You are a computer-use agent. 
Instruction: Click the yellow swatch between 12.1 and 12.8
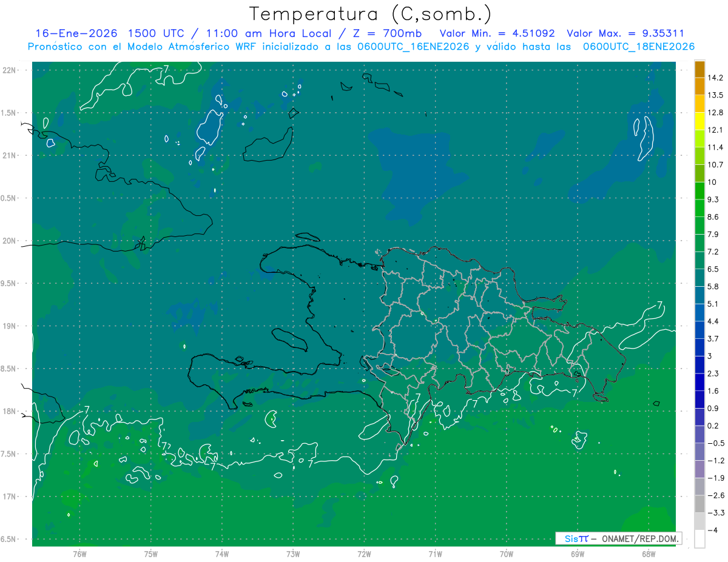click(x=699, y=121)
